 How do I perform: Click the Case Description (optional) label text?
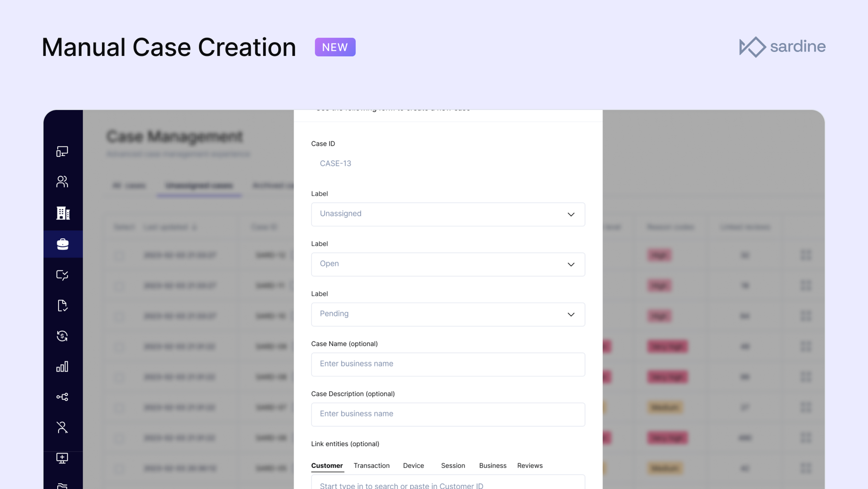click(x=352, y=394)
